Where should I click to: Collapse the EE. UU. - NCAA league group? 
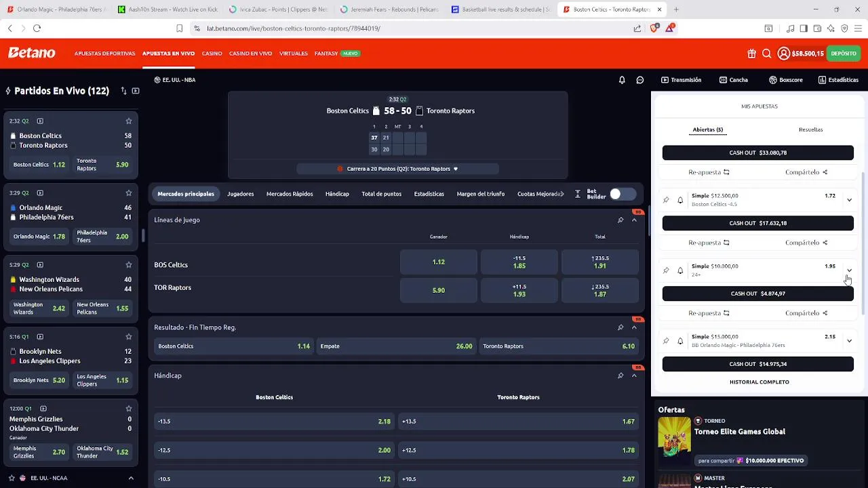tap(131, 478)
